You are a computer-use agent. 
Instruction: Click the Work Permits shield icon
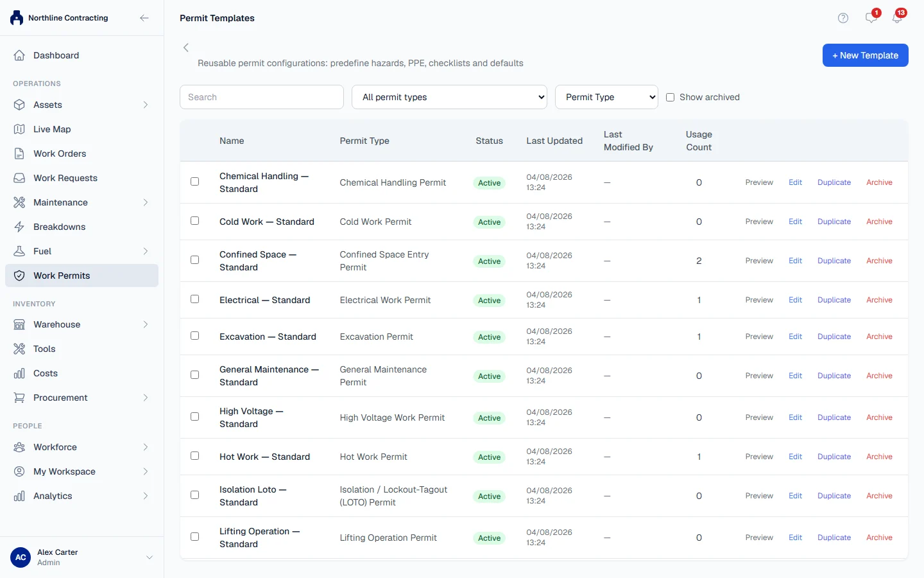point(19,276)
